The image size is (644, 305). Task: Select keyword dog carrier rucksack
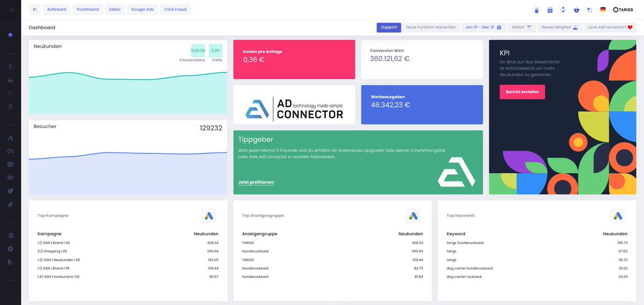[537, 277]
